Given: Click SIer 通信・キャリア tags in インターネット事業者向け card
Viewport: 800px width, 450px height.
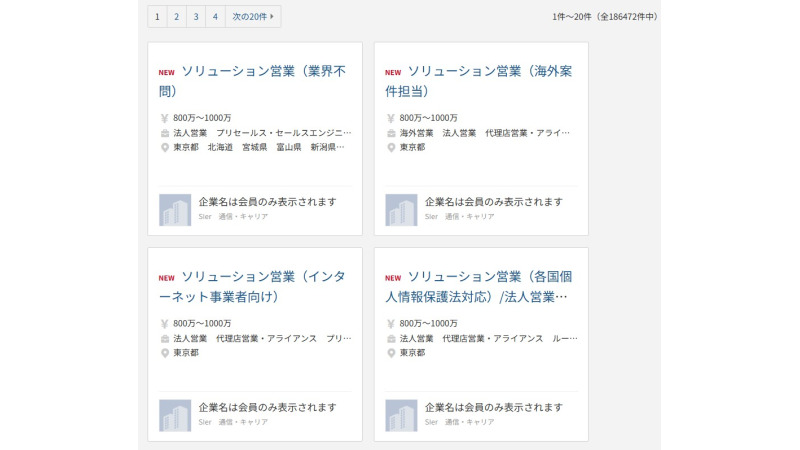Looking at the screenshot, I should [x=233, y=422].
